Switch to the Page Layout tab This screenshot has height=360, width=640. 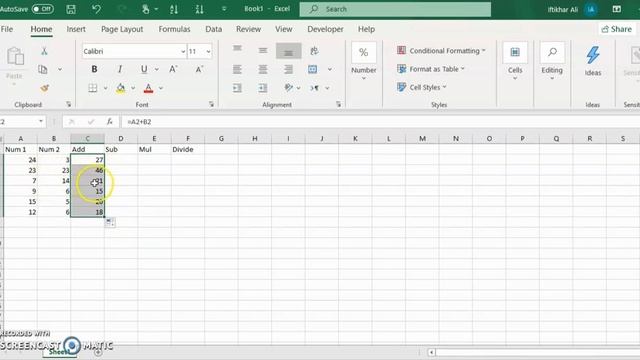[x=122, y=29]
